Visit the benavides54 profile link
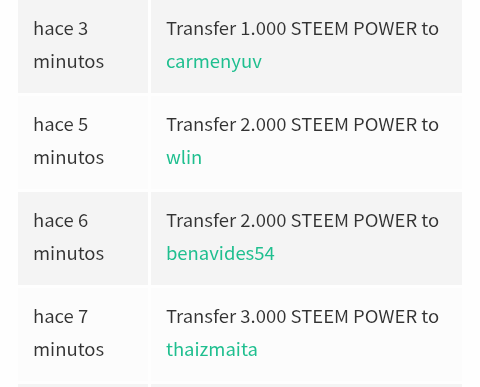The image size is (480, 387). 220,253
